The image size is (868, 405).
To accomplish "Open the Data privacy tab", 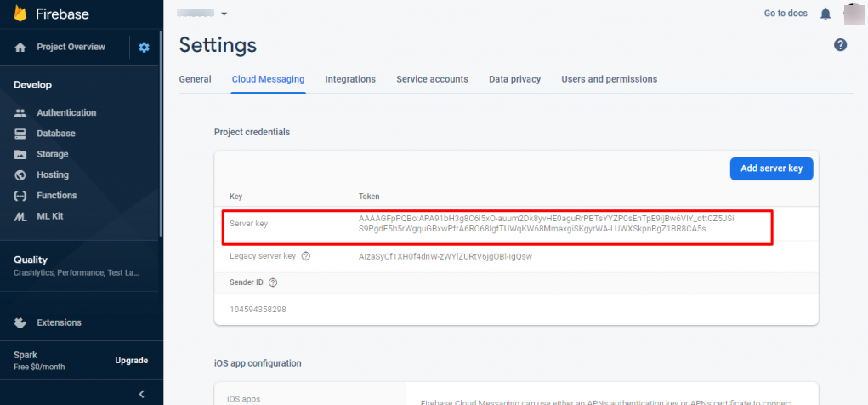I will pos(515,79).
